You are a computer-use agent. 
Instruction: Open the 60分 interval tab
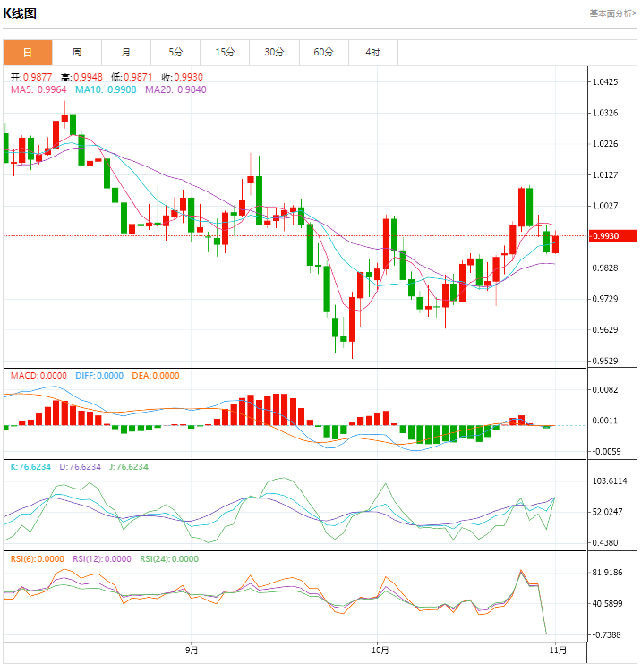pyautogui.click(x=324, y=53)
